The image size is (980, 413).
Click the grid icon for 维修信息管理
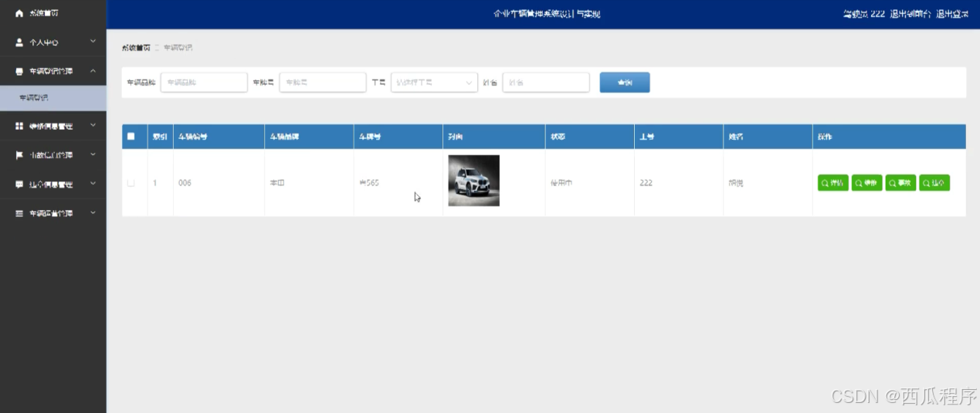tap(19, 126)
